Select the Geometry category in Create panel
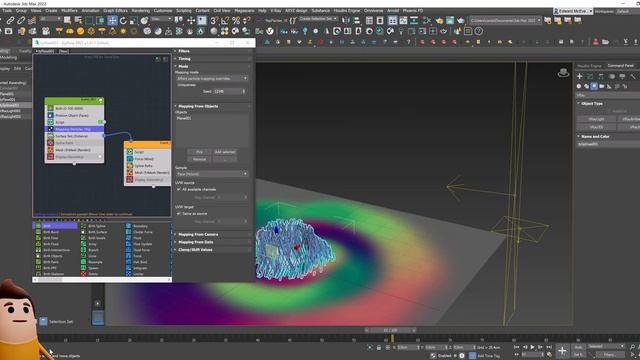Image resolution: width=640 pixels, height=360 pixels. (579, 86)
